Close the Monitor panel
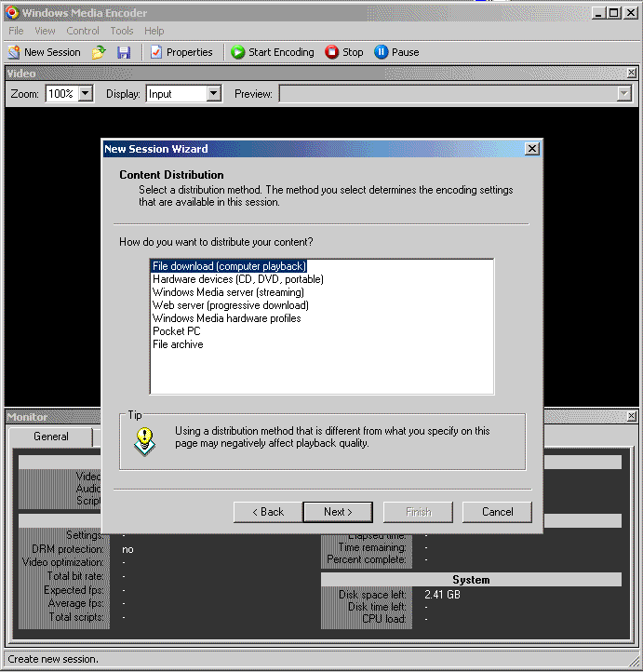 click(632, 416)
